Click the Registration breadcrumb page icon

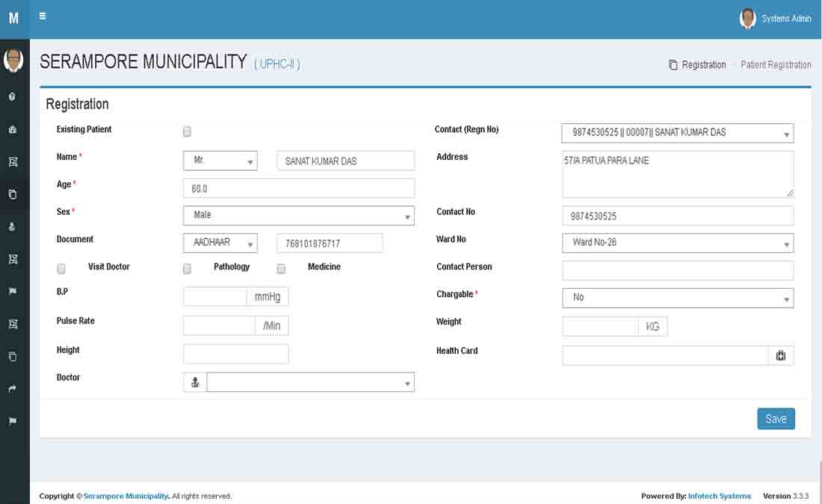[x=673, y=65]
